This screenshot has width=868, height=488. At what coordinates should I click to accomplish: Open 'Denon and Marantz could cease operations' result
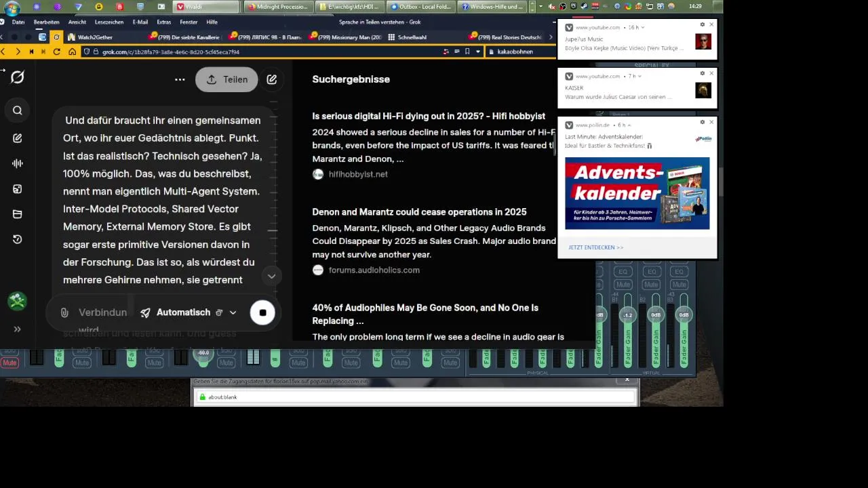coord(419,212)
